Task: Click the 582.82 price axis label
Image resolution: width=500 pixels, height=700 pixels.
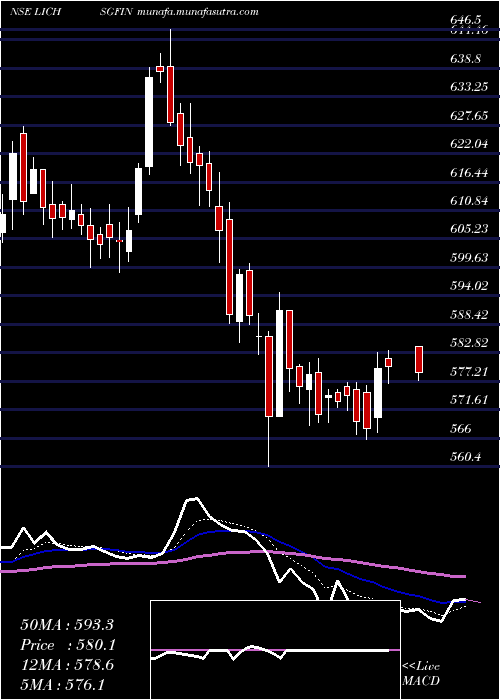Action: 468,342
